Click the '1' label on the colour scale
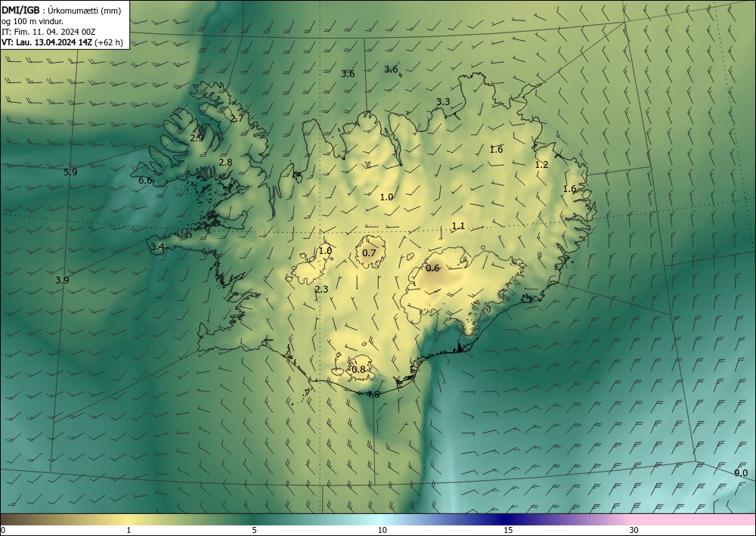756x536 pixels. pos(129,531)
